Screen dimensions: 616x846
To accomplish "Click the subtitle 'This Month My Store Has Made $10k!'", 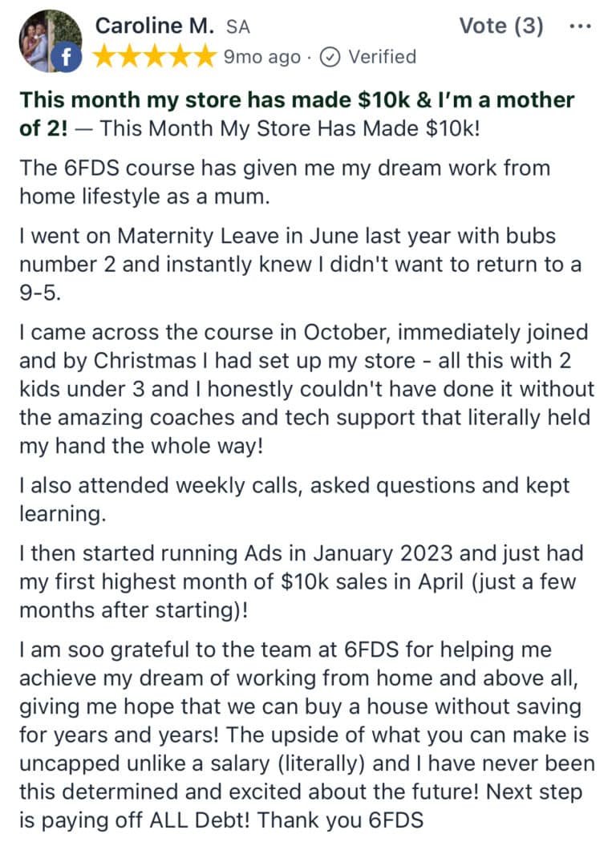I will click(290, 128).
